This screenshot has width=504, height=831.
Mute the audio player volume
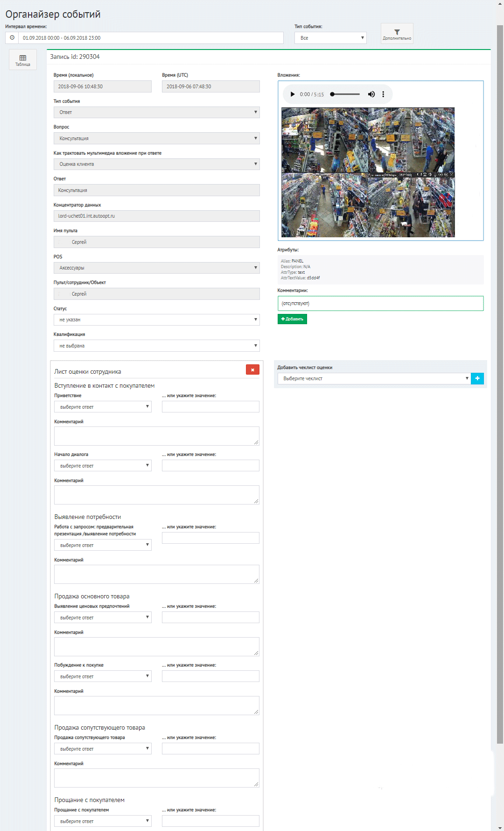371,94
